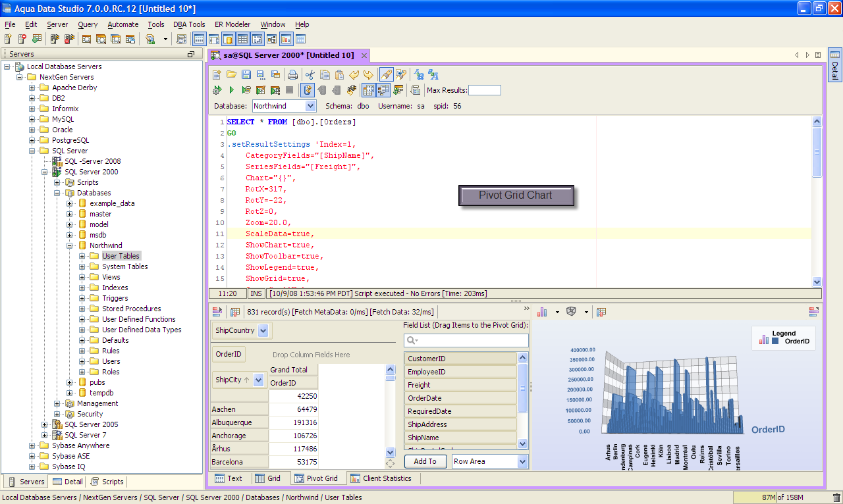Click the Execute query play icon
Viewport: 843px width, 504px height.
click(x=232, y=90)
